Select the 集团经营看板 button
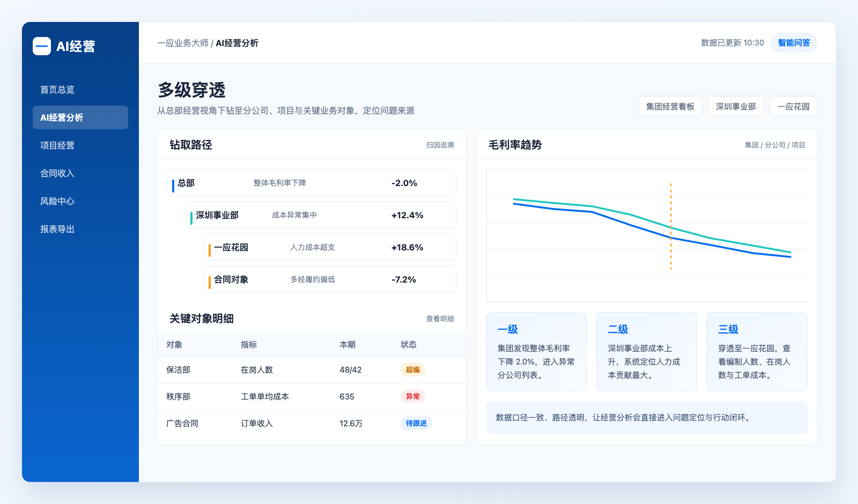The image size is (858, 504). pos(670,106)
